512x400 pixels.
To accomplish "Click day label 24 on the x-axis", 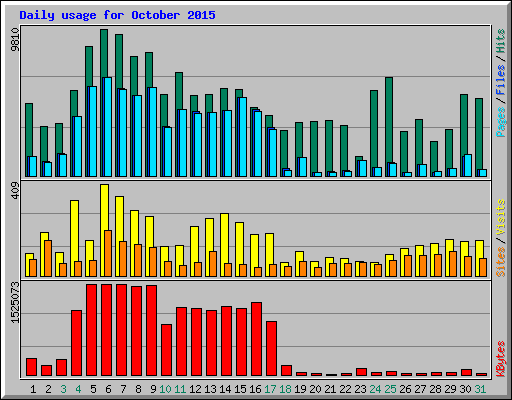I will coord(375,389).
